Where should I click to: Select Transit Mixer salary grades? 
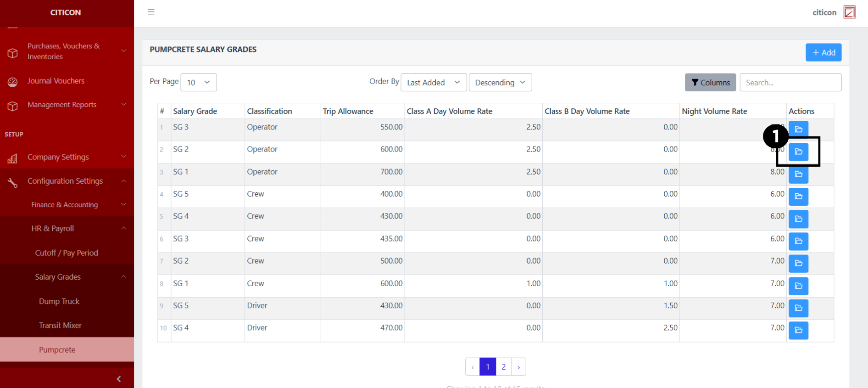[60, 326]
